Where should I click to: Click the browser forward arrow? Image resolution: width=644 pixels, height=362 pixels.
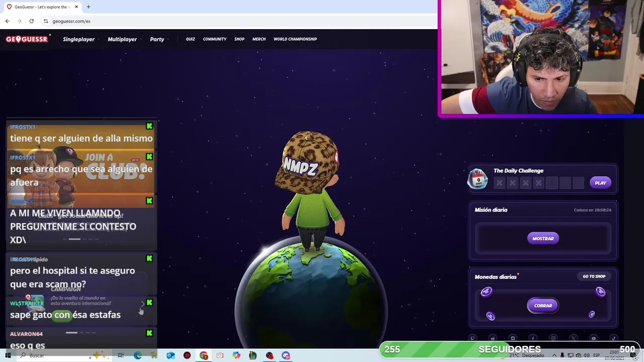pos(19,21)
